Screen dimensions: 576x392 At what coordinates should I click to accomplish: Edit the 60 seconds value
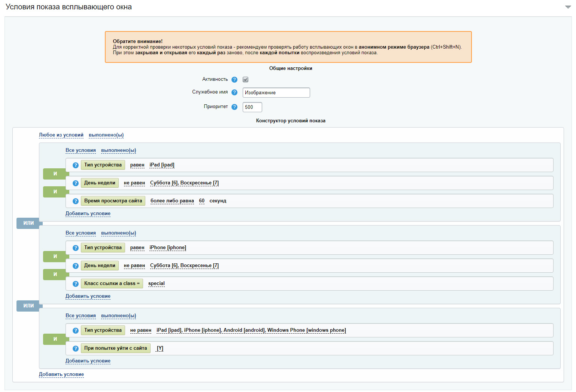[202, 201]
